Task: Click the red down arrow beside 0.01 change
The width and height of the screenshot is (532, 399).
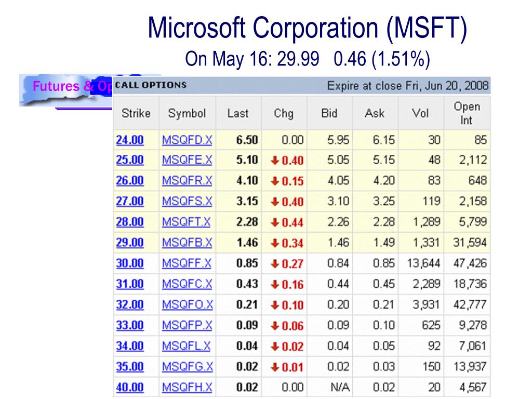Action: click(275, 367)
